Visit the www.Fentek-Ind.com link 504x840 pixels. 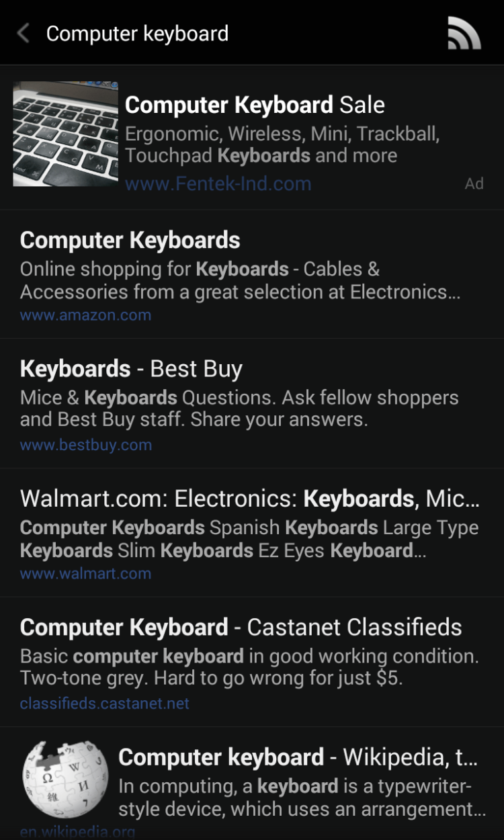[x=218, y=184]
